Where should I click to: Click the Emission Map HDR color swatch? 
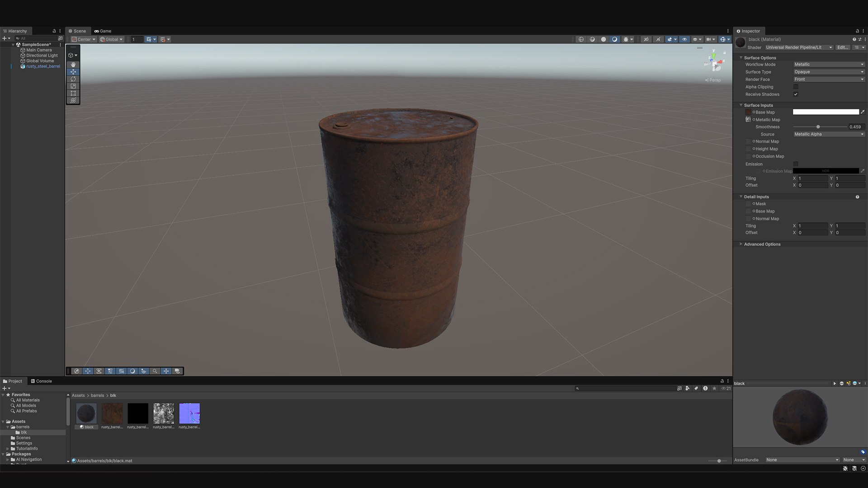[x=826, y=171]
